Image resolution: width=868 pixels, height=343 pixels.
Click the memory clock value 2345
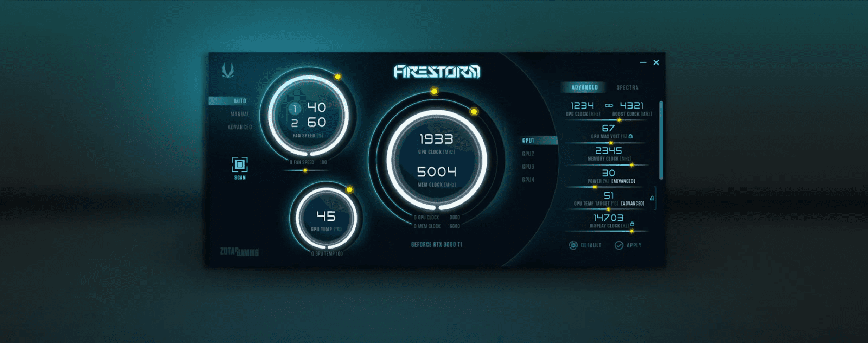pos(608,150)
